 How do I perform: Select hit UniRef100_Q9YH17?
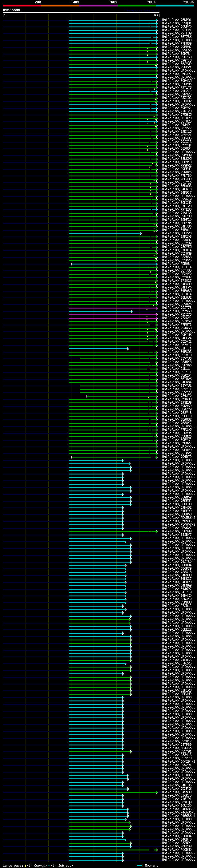point(176,741)
